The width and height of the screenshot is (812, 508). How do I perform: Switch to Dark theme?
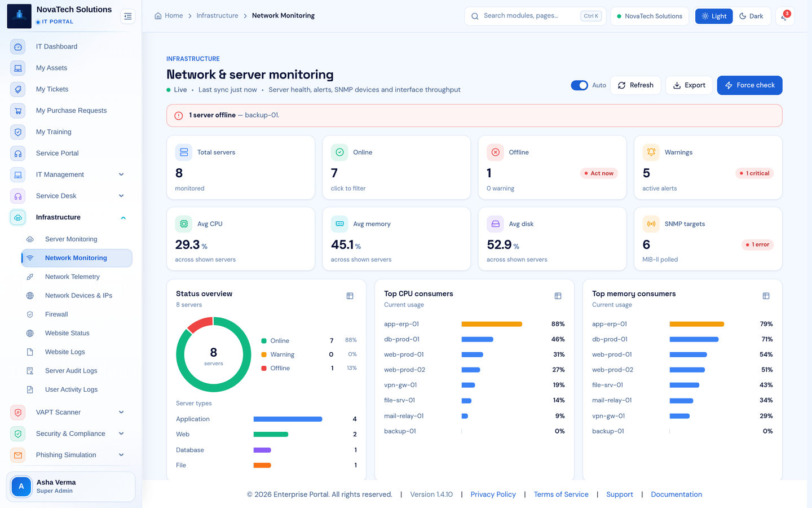pos(751,16)
